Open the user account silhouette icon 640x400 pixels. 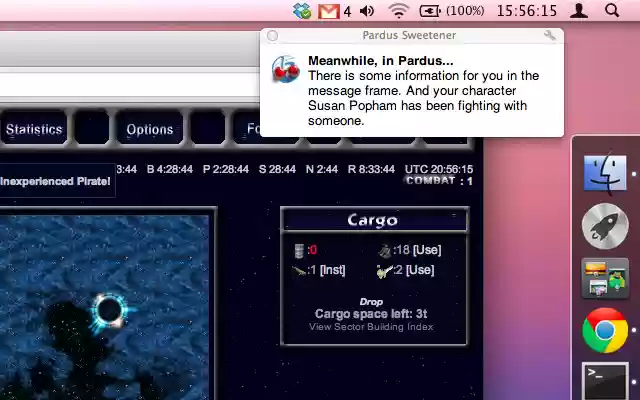pyautogui.click(x=579, y=11)
